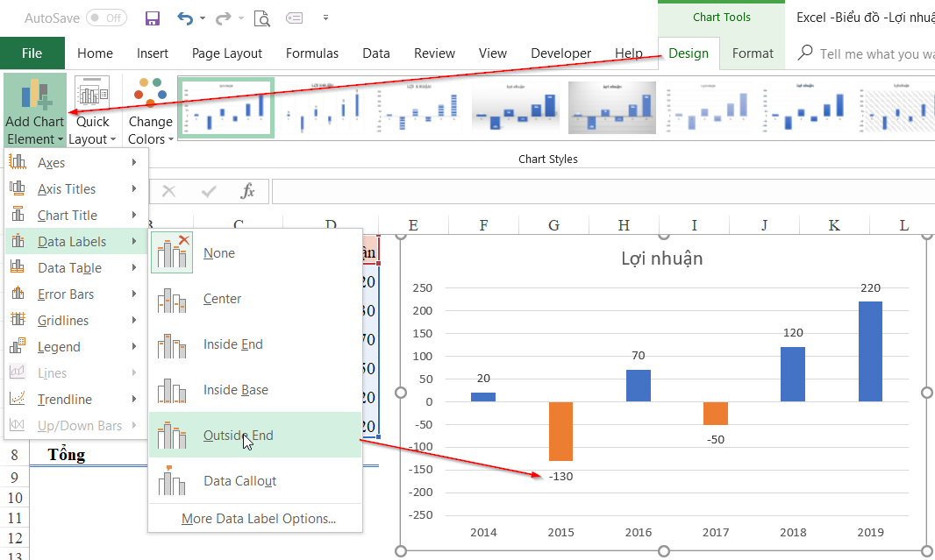The width and height of the screenshot is (935, 560).
Task: Open the File tab
Action: click(x=32, y=53)
